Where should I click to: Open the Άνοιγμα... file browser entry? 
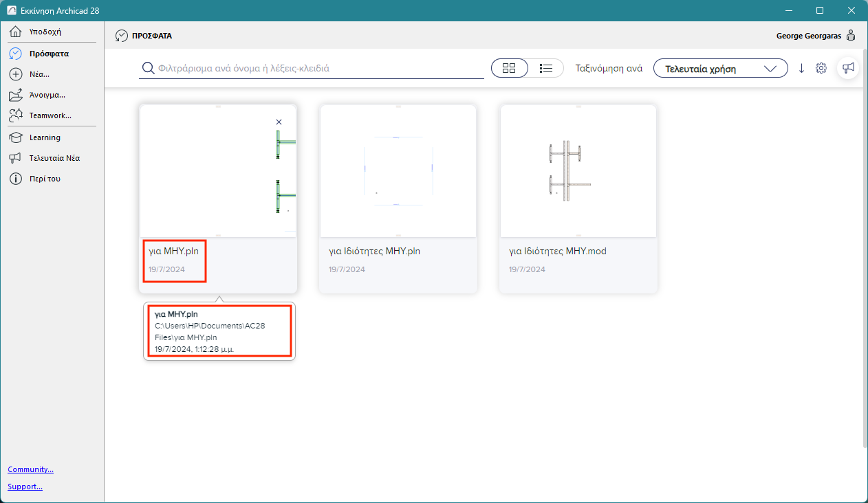pos(47,95)
